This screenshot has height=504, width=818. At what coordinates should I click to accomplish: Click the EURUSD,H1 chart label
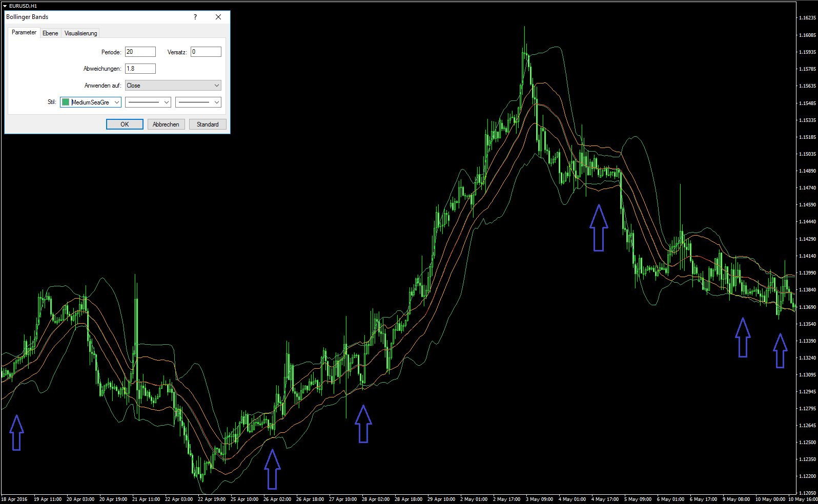click(23, 6)
